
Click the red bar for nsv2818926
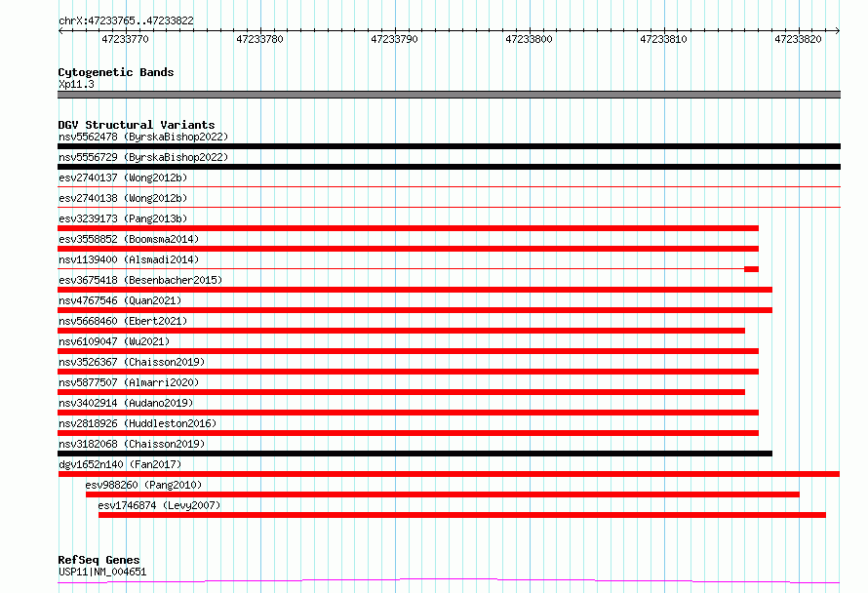tap(408, 433)
